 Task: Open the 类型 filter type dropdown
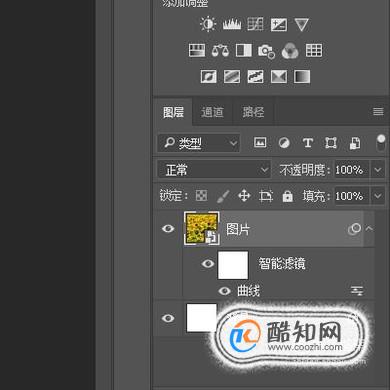pos(199,143)
